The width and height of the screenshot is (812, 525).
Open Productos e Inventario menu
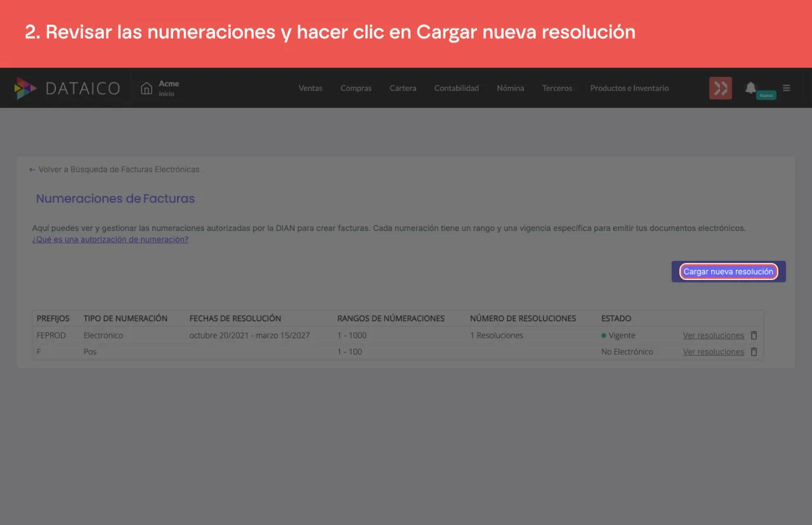pyautogui.click(x=629, y=88)
